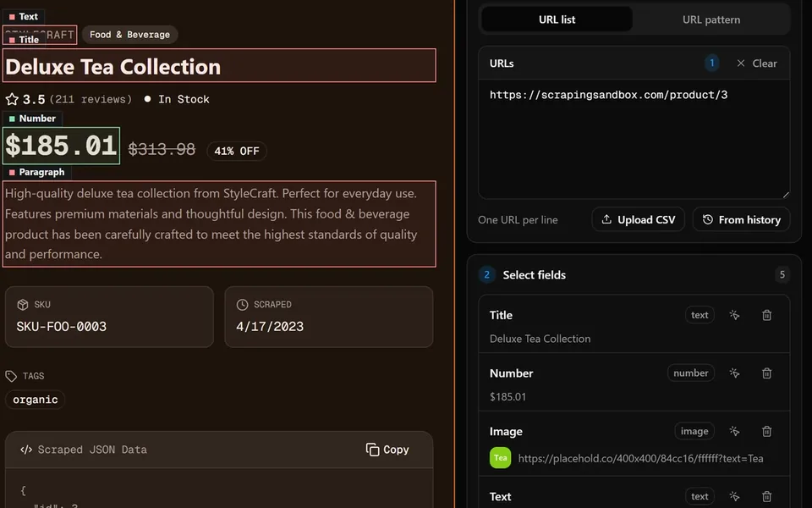Click the Scraped clock icon
812x508 pixels.
click(242, 304)
